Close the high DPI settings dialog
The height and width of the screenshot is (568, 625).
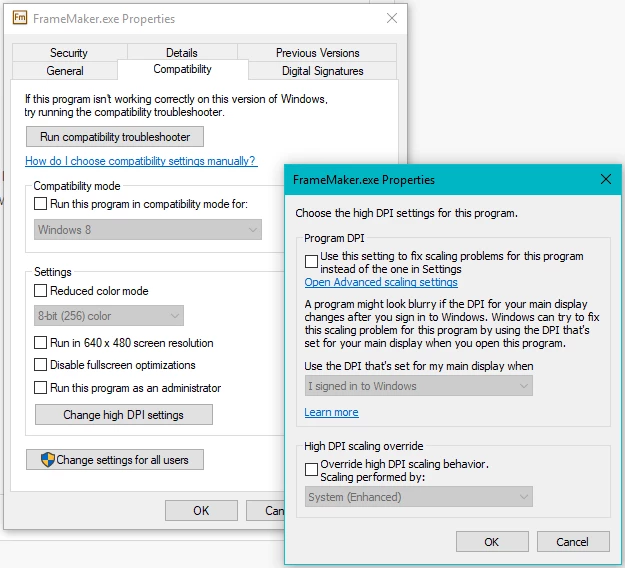(x=605, y=179)
